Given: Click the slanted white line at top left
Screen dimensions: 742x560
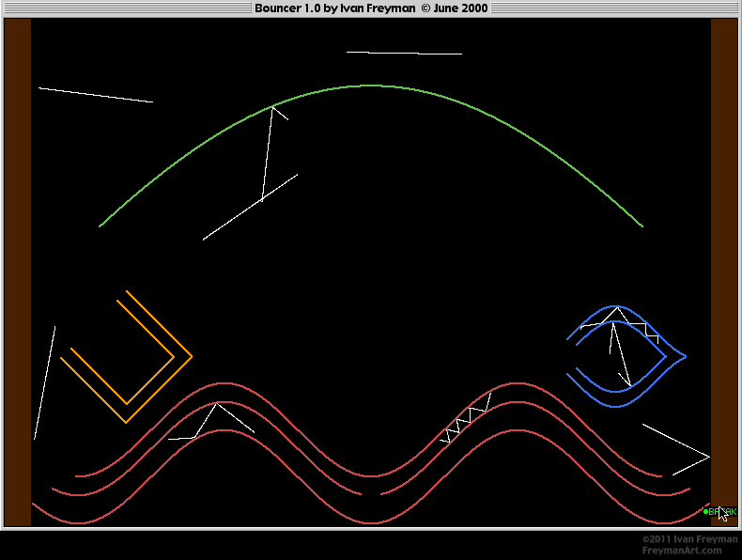Looking at the screenshot, I should point(95,95).
